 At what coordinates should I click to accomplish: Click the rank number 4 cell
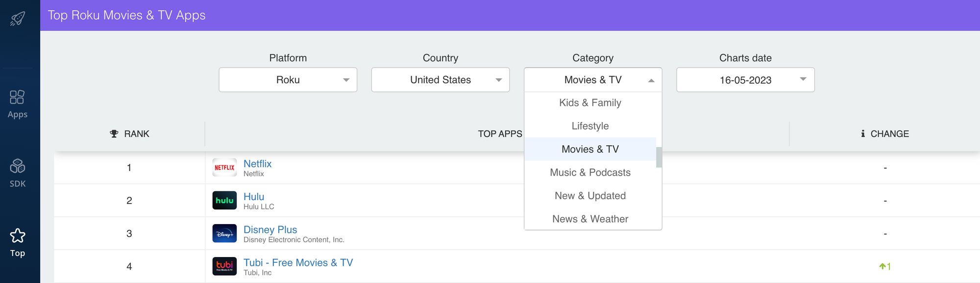129,266
